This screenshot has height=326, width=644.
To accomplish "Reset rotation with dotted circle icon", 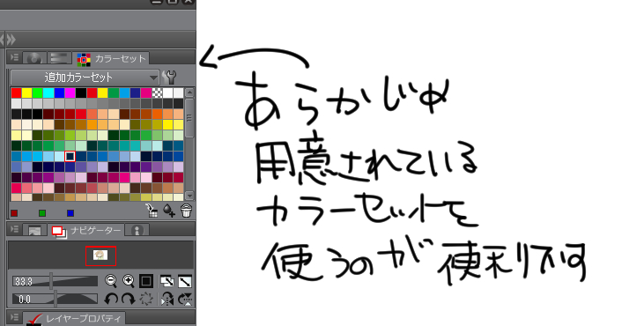I will (x=146, y=299).
